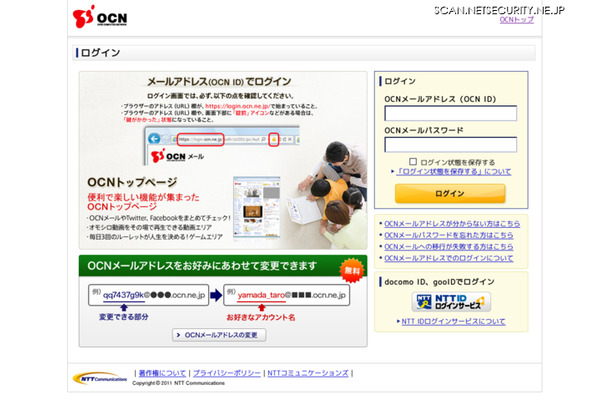Open OCNメールへの移行が失敗する方はこちら link
This screenshot has width=610, height=400.
[449, 247]
